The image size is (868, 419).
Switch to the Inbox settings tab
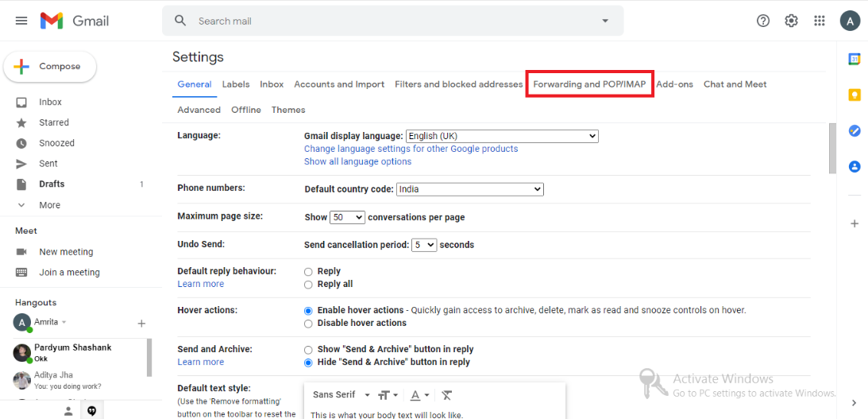tap(272, 84)
